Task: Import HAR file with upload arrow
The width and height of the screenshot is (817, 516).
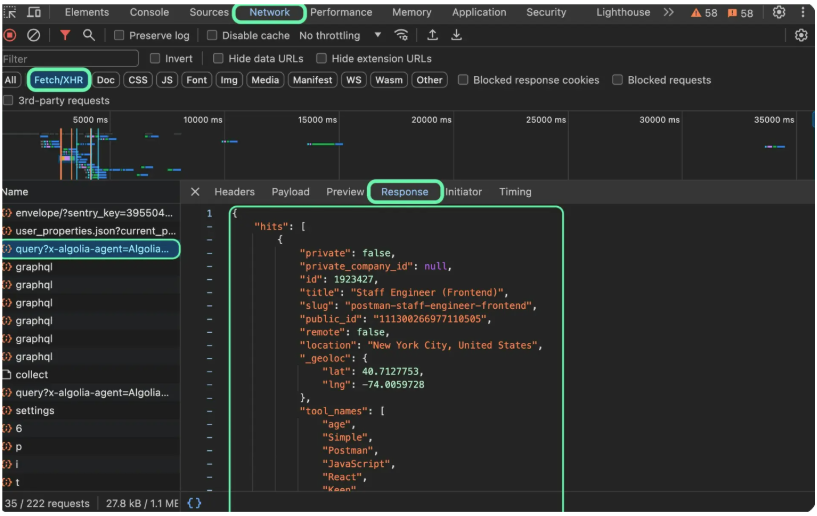Action: coord(432,35)
